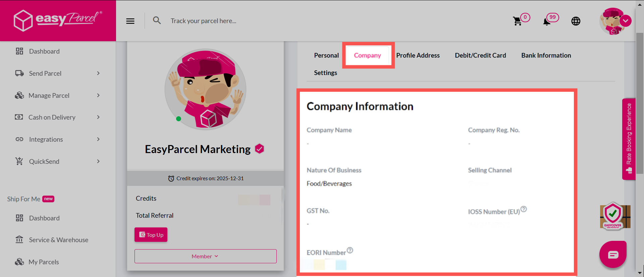Open Service & Warehouse link
Image resolution: width=644 pixels, height=277 pixels.
[59, 240]
